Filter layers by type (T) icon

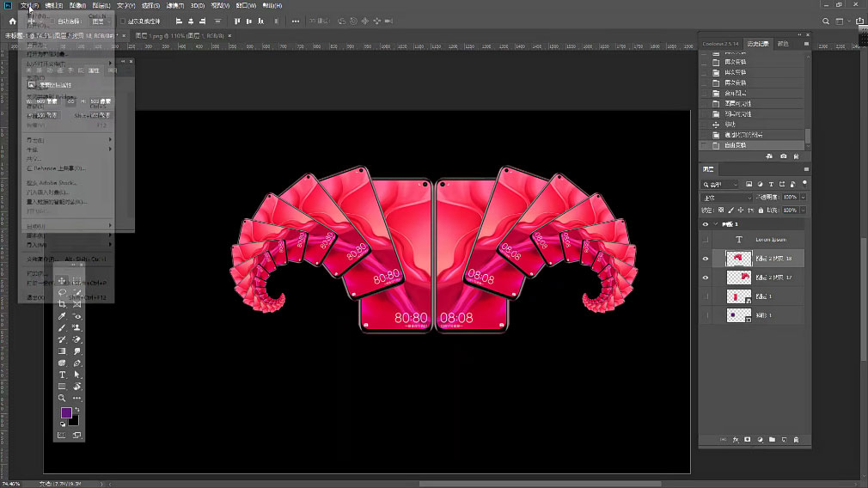click(x=771, y=184)
